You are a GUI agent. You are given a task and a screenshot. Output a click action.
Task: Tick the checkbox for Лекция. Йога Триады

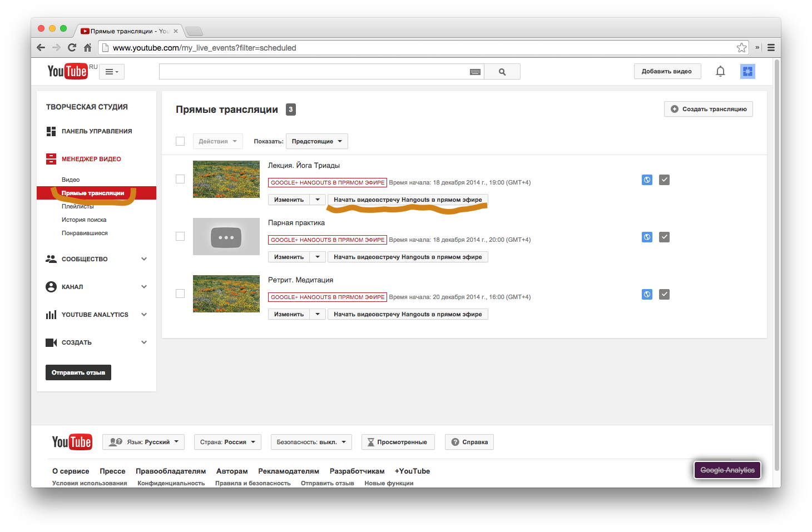pos(180,179)
